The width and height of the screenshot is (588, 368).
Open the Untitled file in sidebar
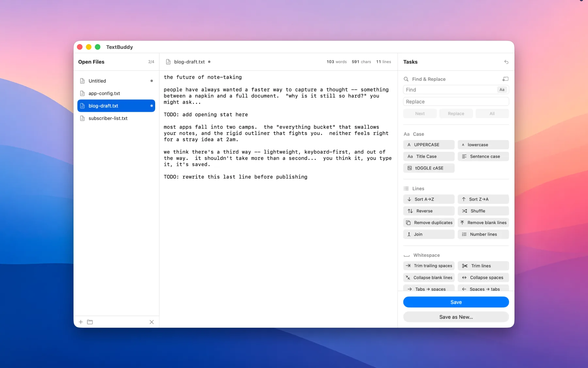[116, 81]
